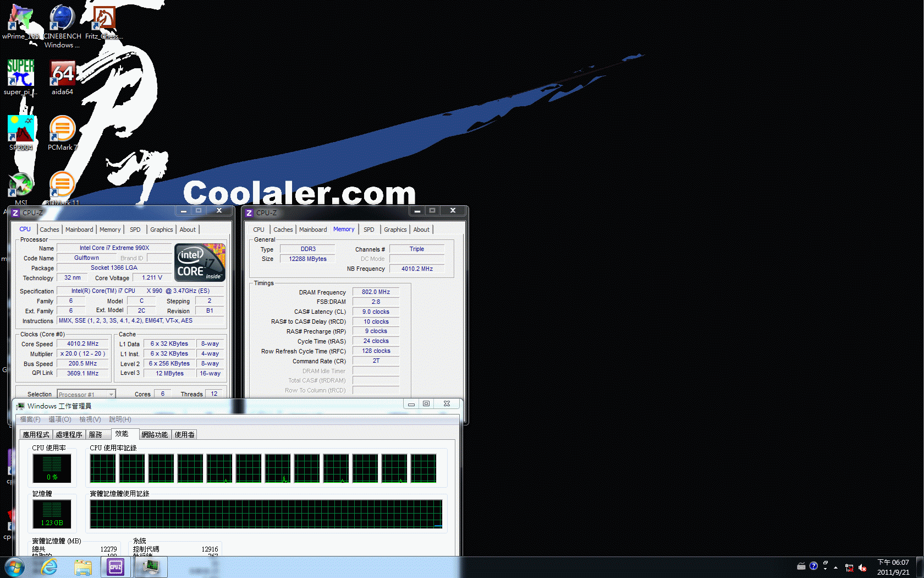Screen dimensions: 924x578
Task: Switch to 應用程式 tab in Task Manager
Action: 36,434
